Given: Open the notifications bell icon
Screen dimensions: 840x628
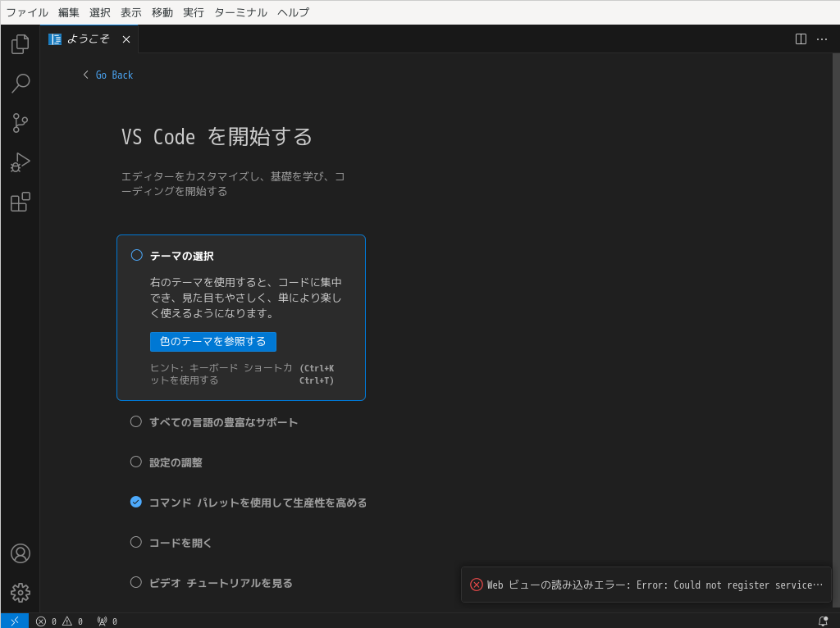Looking at the screenshot, I should 824,621.
